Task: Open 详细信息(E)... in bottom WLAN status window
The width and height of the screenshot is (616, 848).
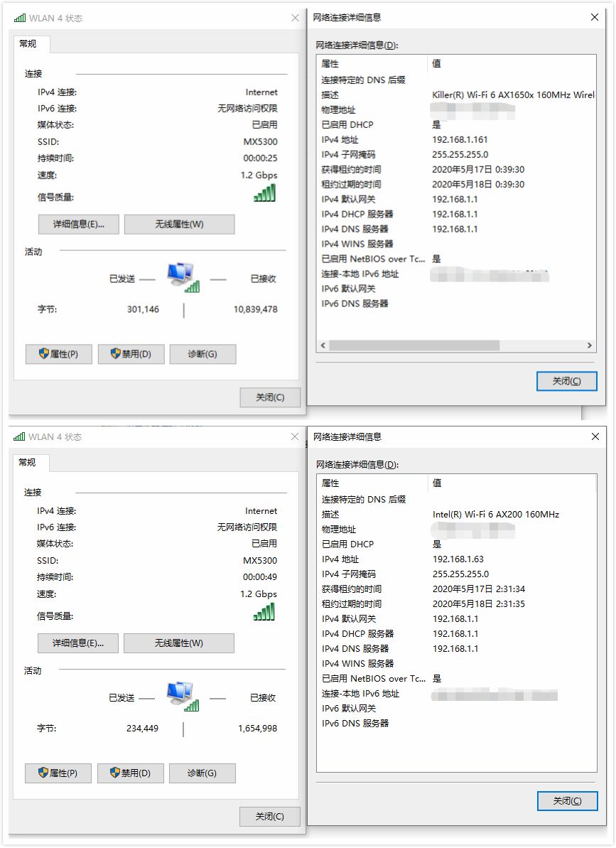Action: pyautogui.click(x=78, y=643)
